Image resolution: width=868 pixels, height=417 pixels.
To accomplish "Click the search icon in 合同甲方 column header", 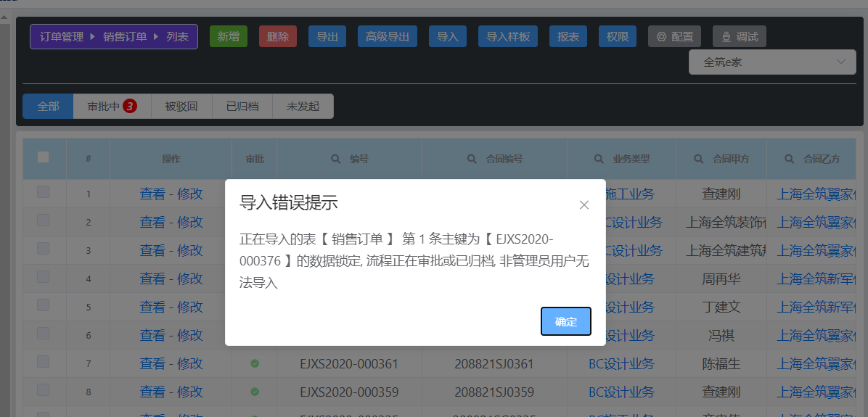I will tap(699, 159).
